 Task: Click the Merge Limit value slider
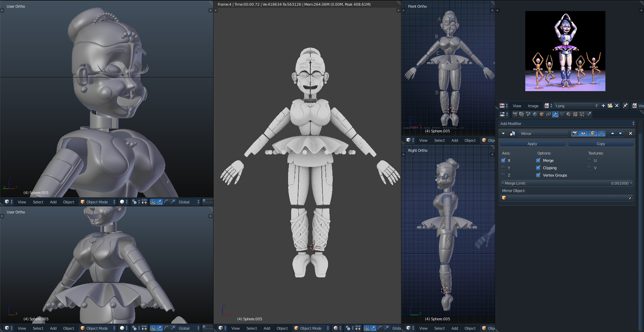(x=567, y=183)
